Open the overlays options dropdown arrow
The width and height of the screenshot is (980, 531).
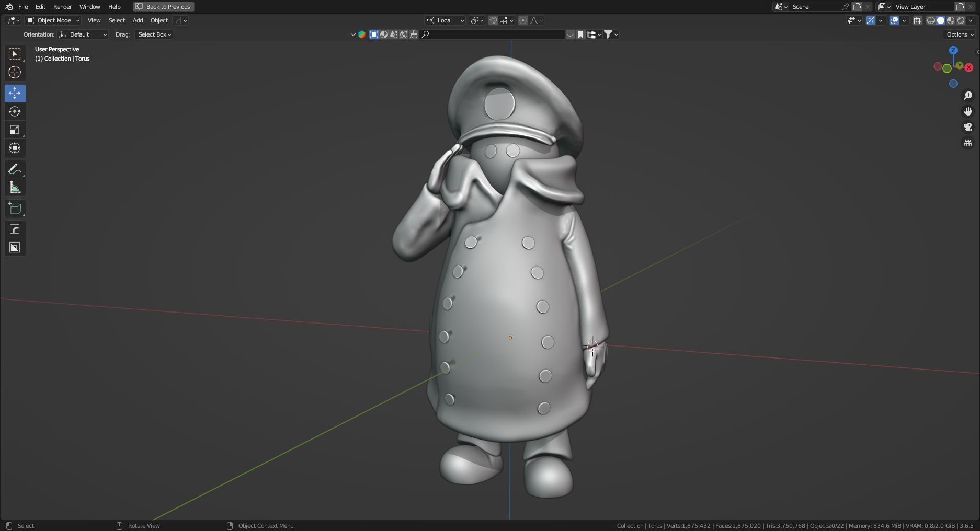[x=905, y=20]
